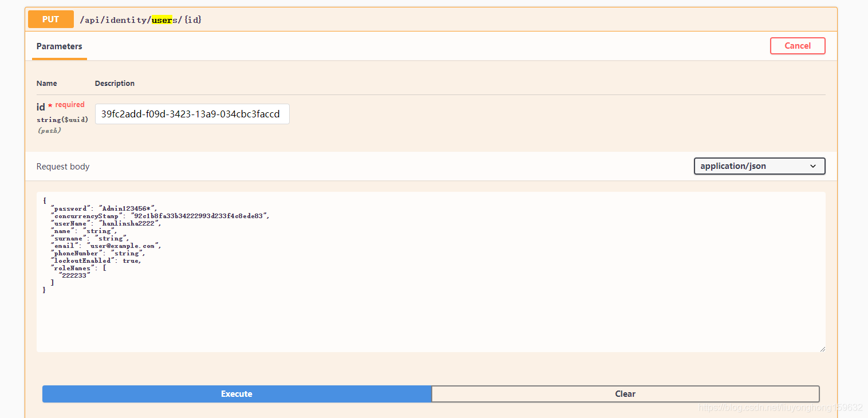
Task: Run the request with the Execute button
Action: pyautogui.click(x=236, y=394)
